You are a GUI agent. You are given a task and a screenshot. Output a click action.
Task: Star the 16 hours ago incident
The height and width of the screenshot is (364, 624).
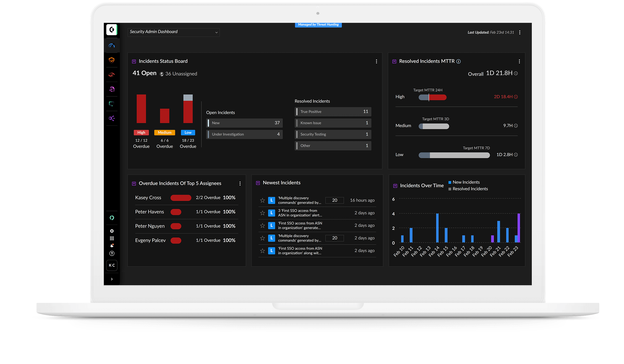pyautogui.click(x=262, y=200)
